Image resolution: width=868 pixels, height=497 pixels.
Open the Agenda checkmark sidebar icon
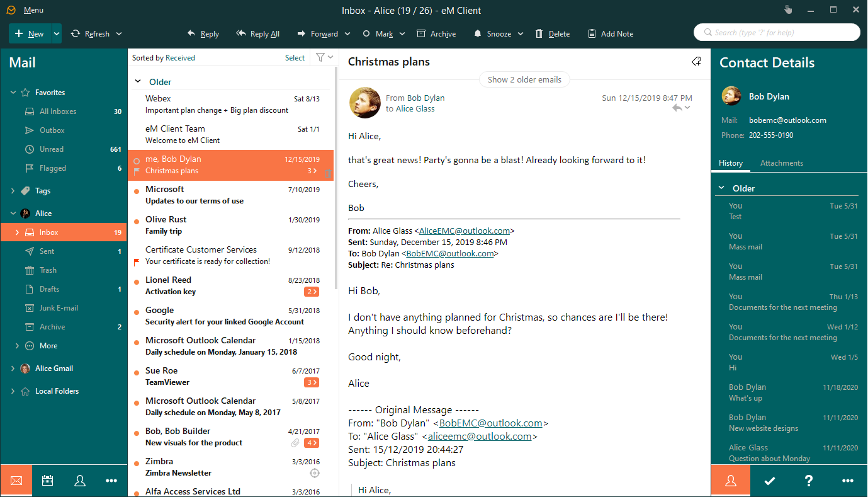(x=769, y=481)
